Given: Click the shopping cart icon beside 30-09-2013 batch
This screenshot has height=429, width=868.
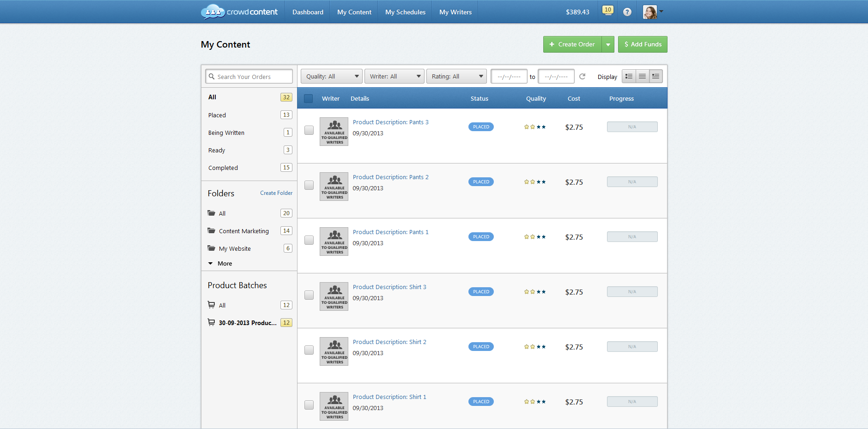Looking at the screenshot, I should (211, 322).
